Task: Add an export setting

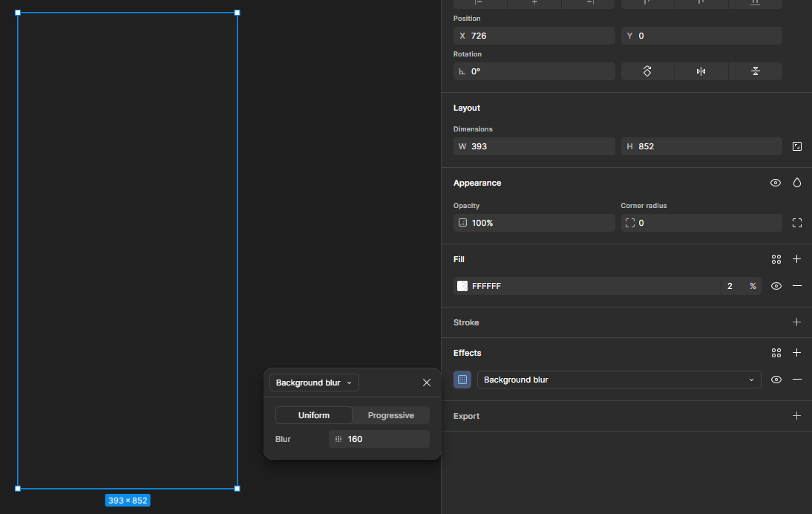Action: click(x=797, y=416)
